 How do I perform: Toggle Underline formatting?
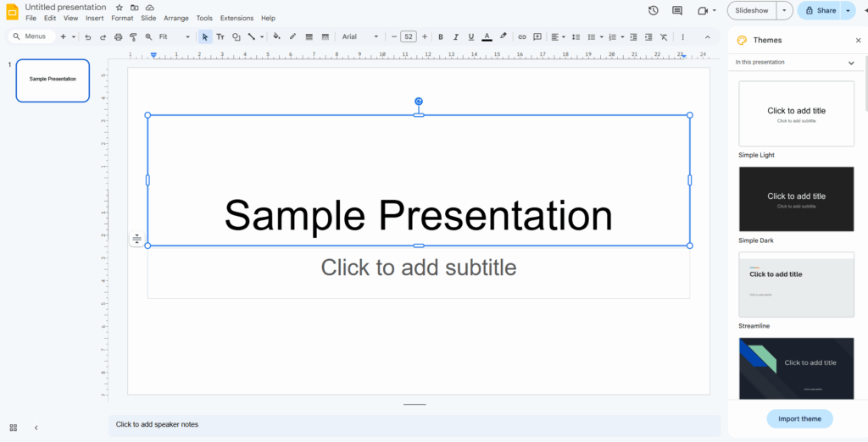click(x=471, y=37)
